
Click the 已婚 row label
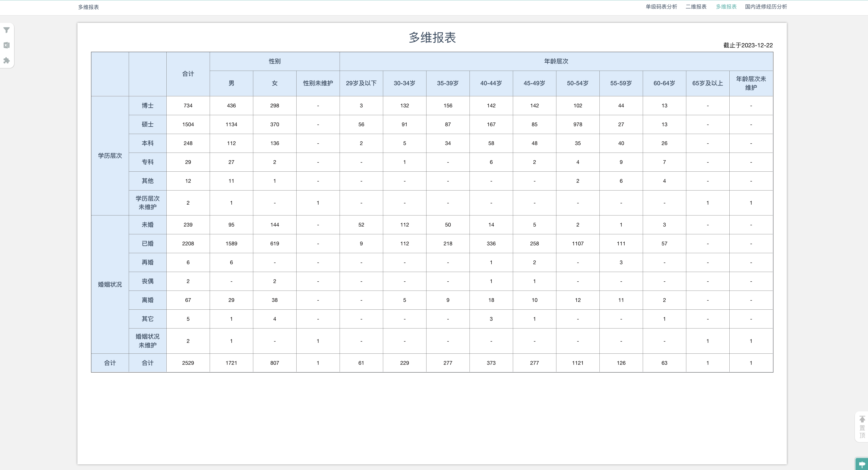point(148,243)
